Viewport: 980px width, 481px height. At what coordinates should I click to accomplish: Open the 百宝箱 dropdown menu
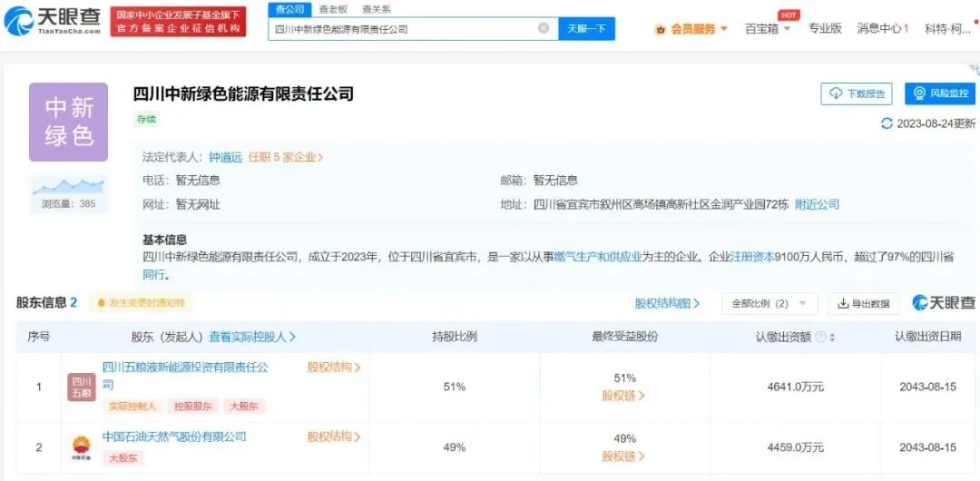point(769,28)
